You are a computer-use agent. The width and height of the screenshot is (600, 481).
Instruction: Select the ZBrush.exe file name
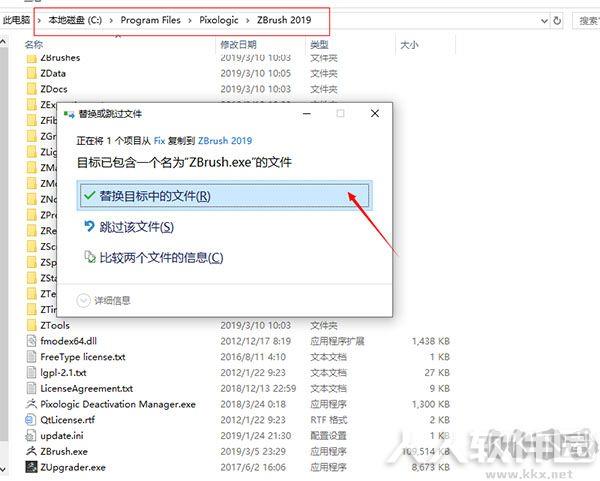coord(64,452)
